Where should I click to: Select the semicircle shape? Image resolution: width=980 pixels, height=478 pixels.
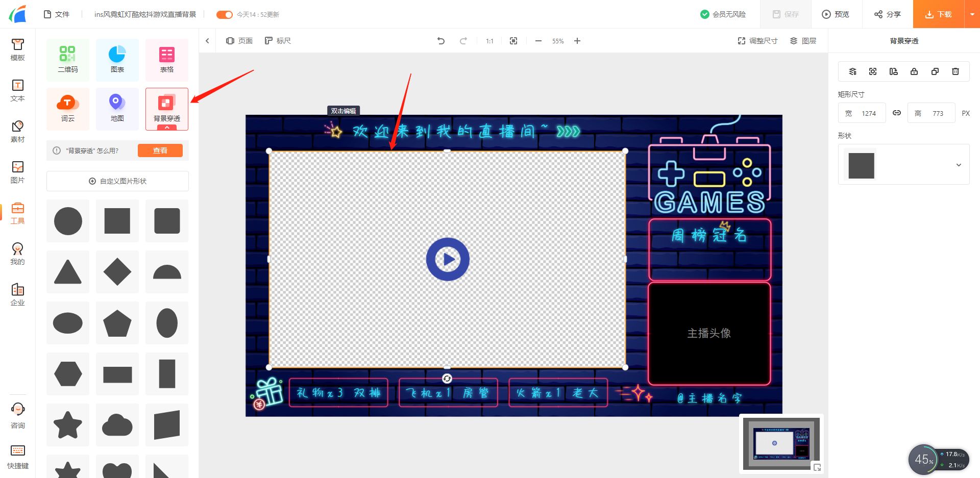(167, 272)
